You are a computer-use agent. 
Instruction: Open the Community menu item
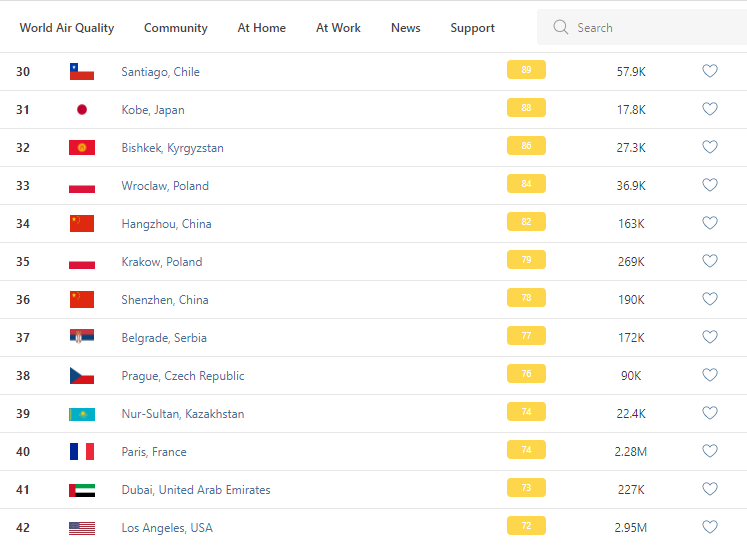pyautogui.click(x=176, y=28)
